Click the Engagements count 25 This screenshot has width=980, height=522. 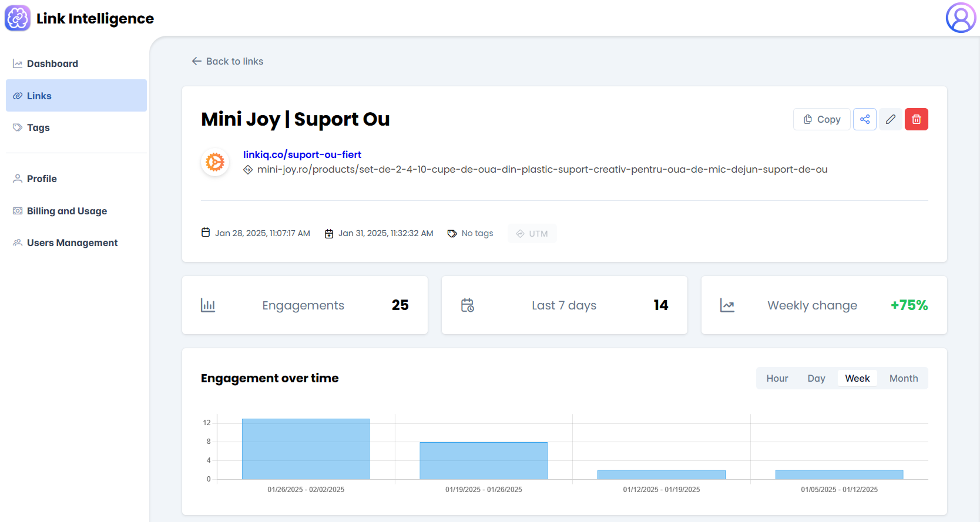[400, 305]
